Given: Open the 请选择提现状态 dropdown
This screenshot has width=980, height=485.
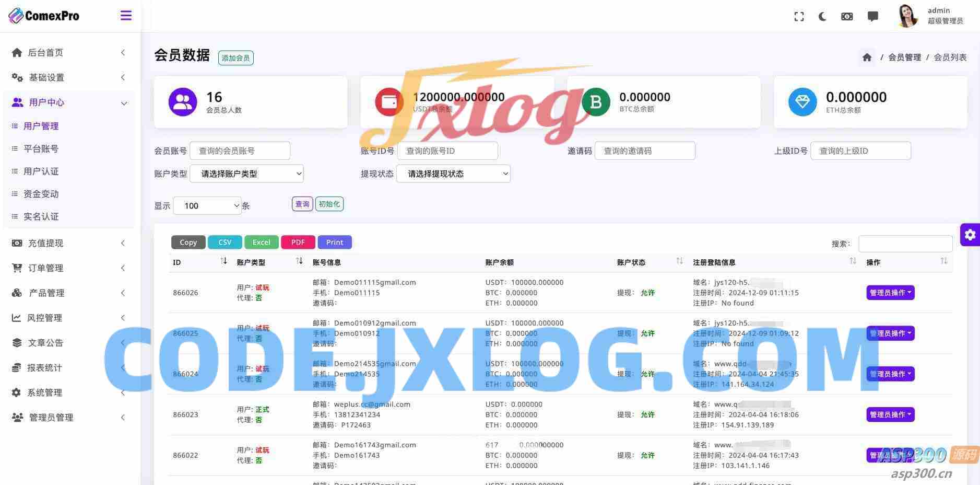Looking at the screenshot, I should pyautogui.click(x=453, y=174).
